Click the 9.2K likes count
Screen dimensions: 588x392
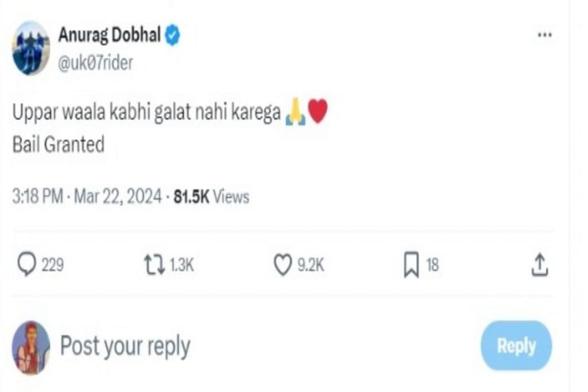pyautogui.click(x=311, y=265)
